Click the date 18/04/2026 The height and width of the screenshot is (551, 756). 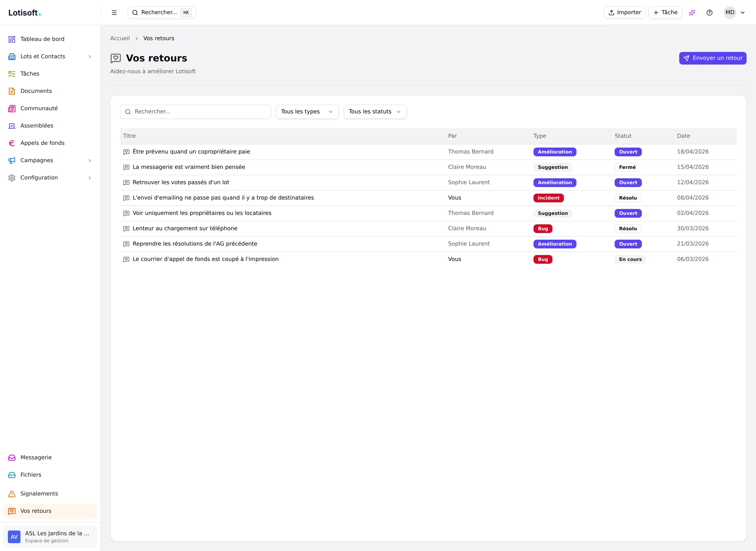tap(693, 152)
